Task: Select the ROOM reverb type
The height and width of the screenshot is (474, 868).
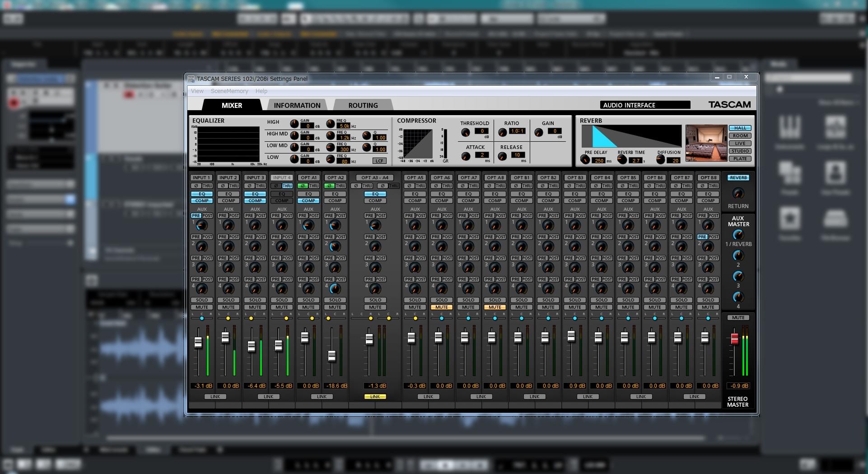Action: (740, 135)
